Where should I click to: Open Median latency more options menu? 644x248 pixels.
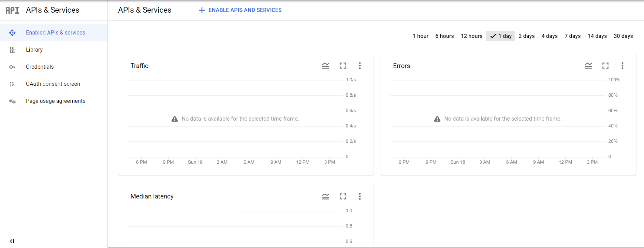[x=360, y=196]
